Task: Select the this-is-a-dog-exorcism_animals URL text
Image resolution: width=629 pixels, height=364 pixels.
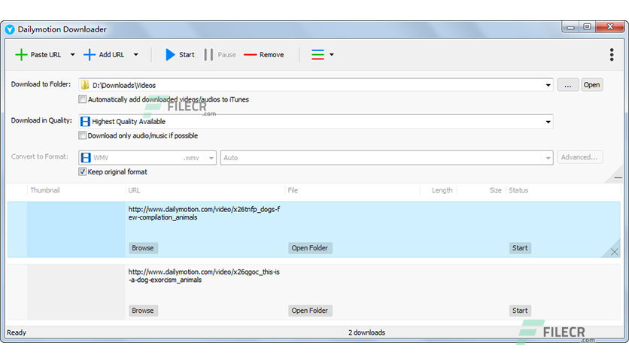Action: [204, 276]
